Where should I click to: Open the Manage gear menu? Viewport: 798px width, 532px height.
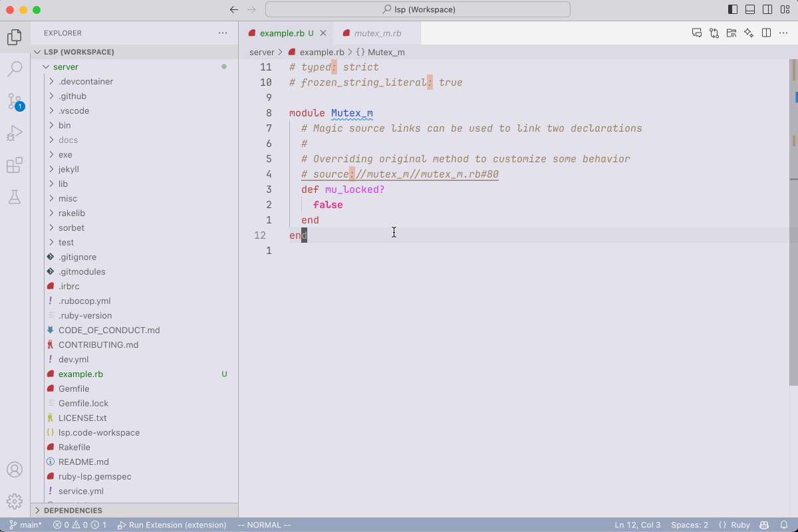pos(15,501)
